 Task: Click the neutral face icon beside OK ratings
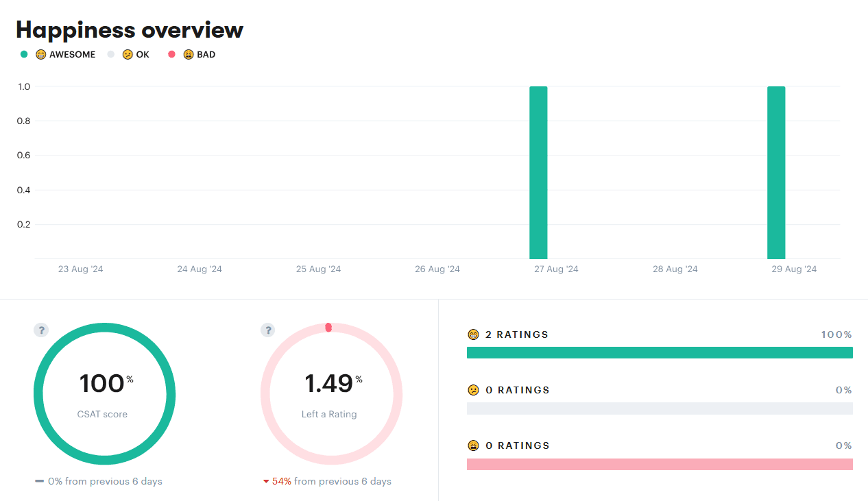pyautogui.click(x=474, y=389)
